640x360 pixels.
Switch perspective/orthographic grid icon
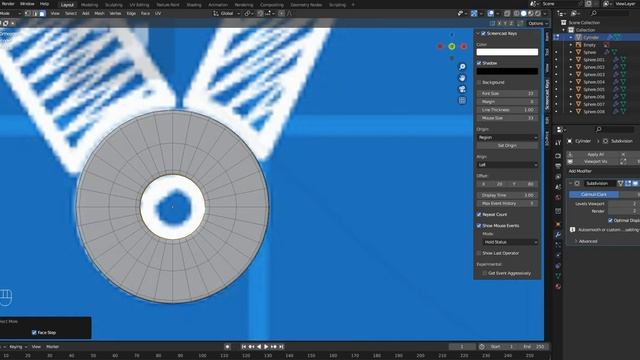coord(462,100)
